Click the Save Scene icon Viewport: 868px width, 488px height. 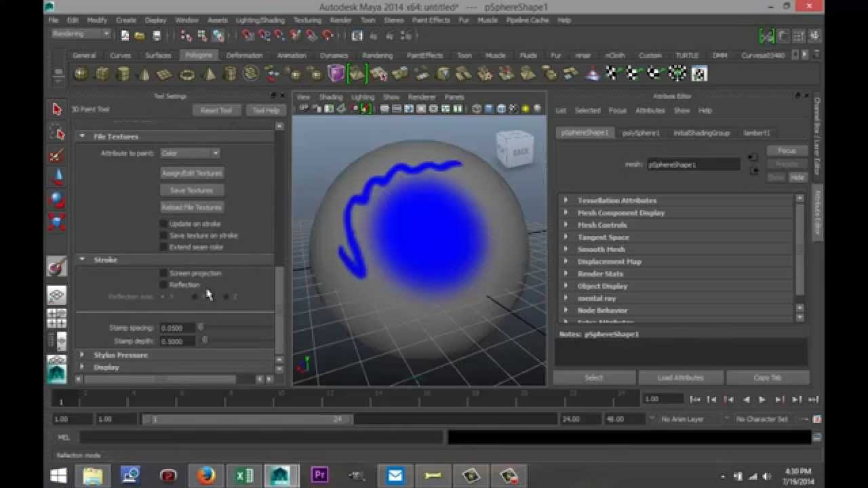(157, 35)
